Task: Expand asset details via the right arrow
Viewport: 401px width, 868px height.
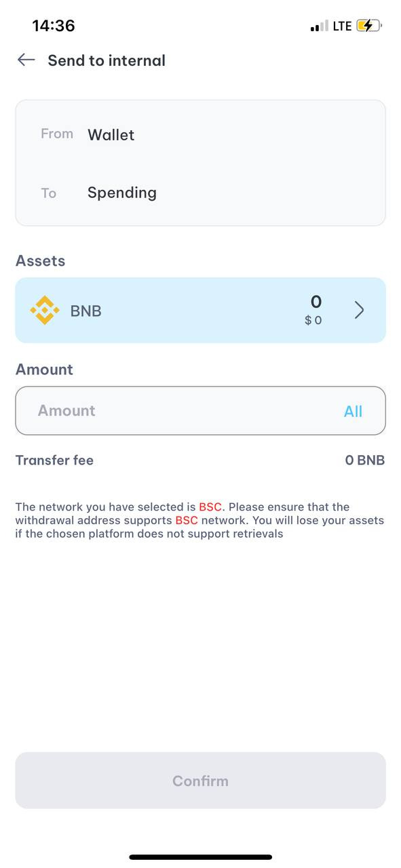Action: pyautogui.click(x=359, y=310)
